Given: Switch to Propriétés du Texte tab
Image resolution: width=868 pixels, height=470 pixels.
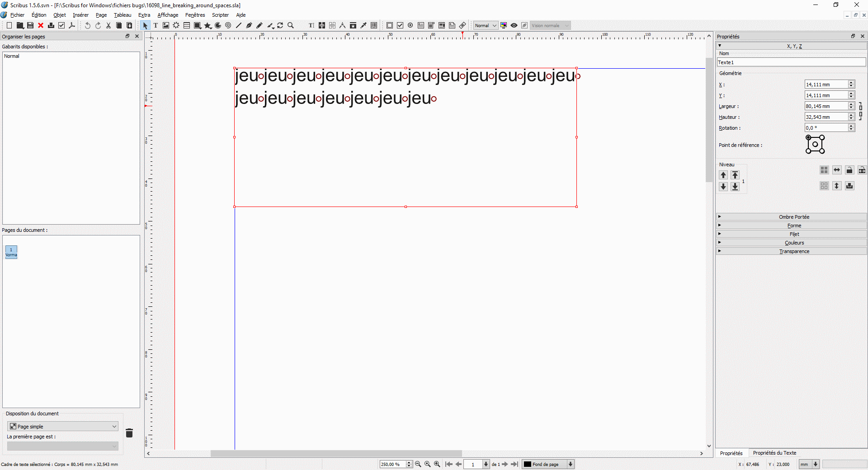Looking at the screenshot, I should 774,453.
